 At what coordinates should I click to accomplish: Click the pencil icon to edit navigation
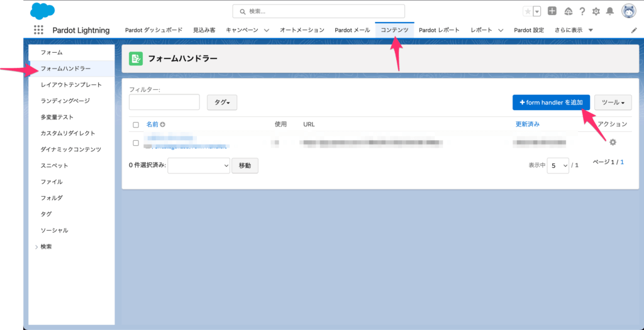634,30
